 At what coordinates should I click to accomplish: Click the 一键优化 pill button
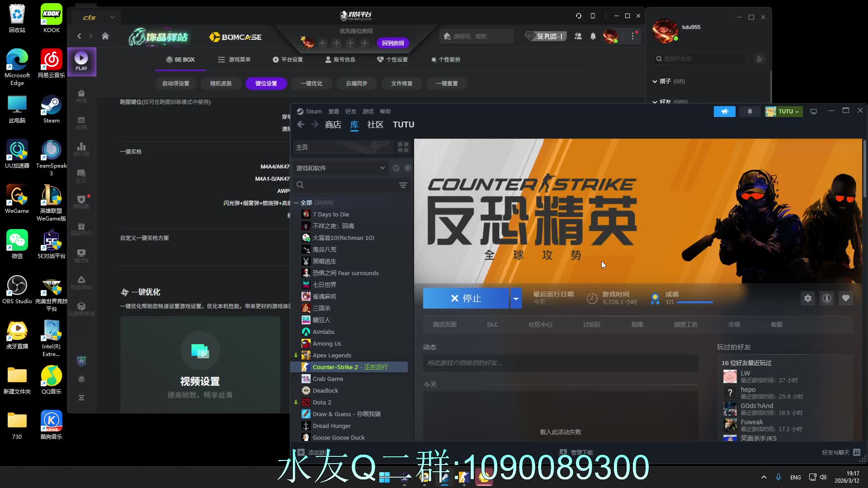(x=311, y=84)
